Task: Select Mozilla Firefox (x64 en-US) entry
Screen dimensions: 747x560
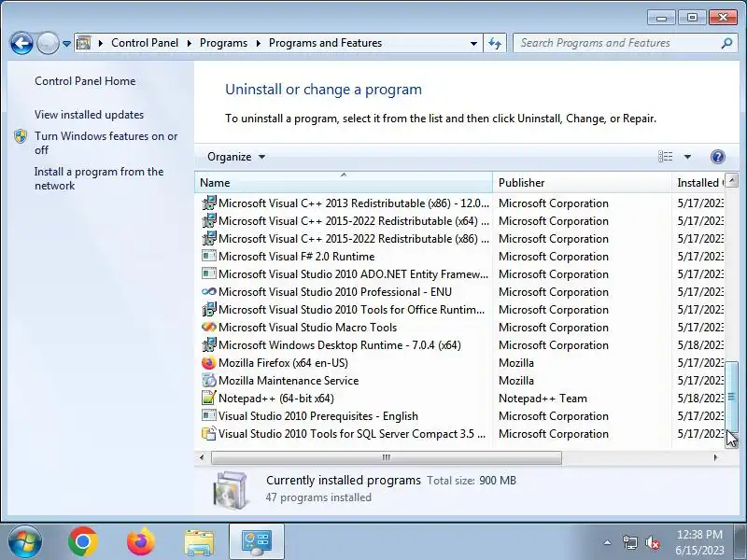Action: [x=283, y=363]
